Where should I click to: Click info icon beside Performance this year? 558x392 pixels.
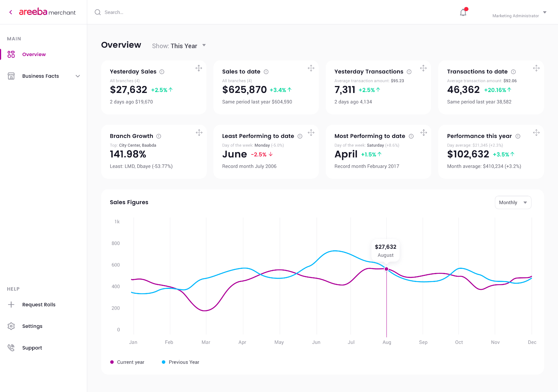coord(518,136)
